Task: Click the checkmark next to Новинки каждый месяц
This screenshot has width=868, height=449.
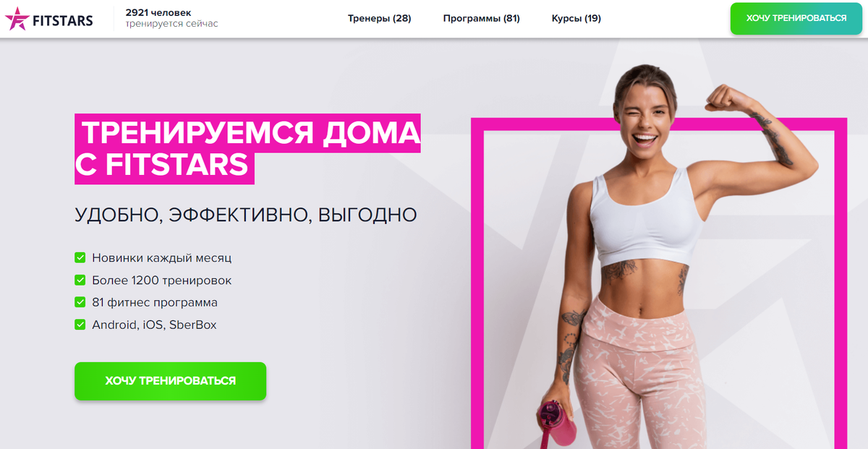Action: pyautogui.click(x=80, y=257)
